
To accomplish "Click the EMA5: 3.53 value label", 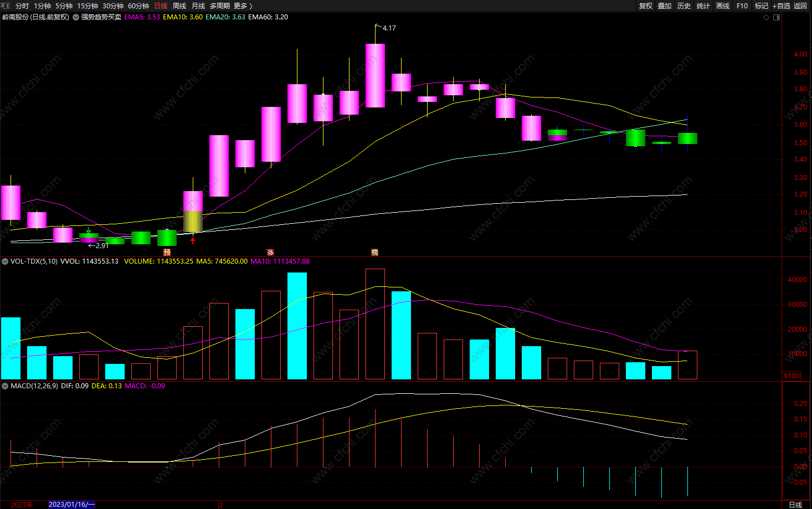I will point(142,17).
